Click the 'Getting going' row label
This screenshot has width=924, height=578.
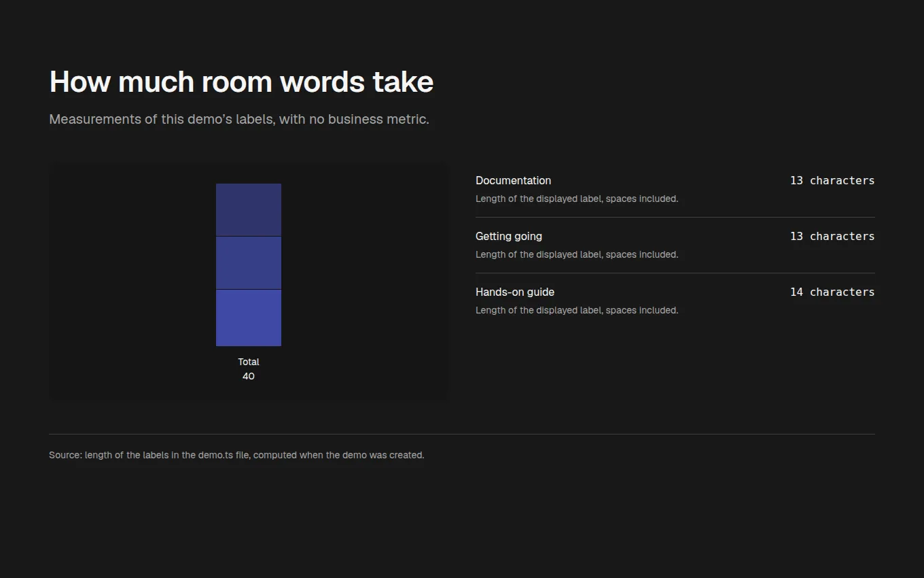click(x=509, y=236)
